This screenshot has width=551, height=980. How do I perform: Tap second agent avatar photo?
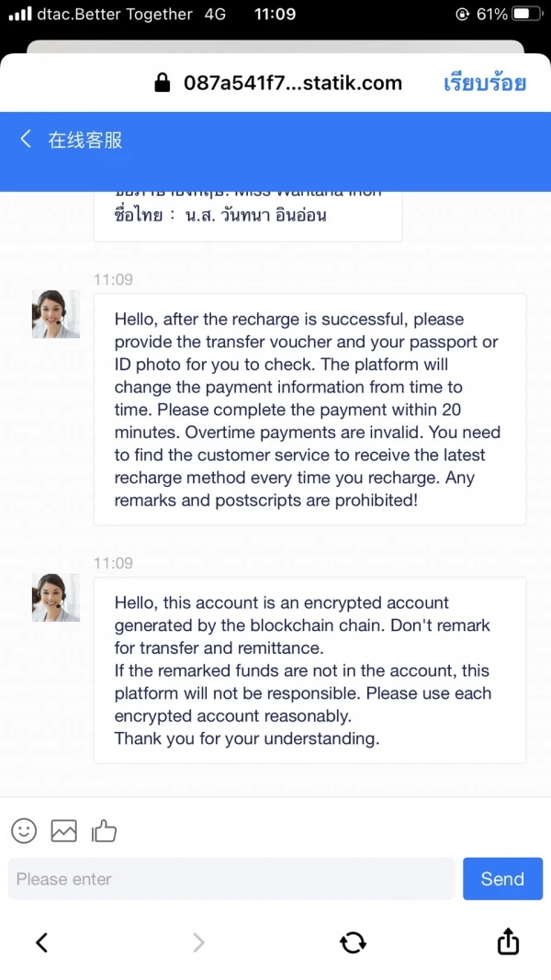56,597
